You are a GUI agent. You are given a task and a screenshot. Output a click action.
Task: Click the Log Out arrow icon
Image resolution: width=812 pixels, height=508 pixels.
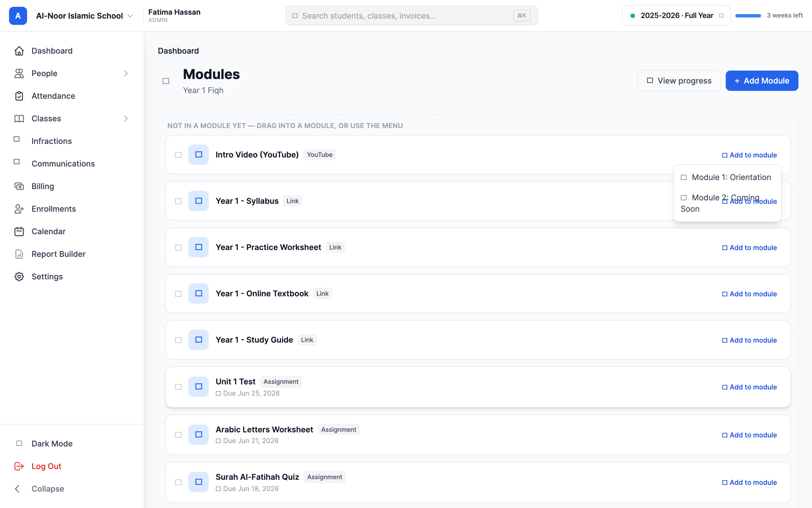(x=19, y=466)
